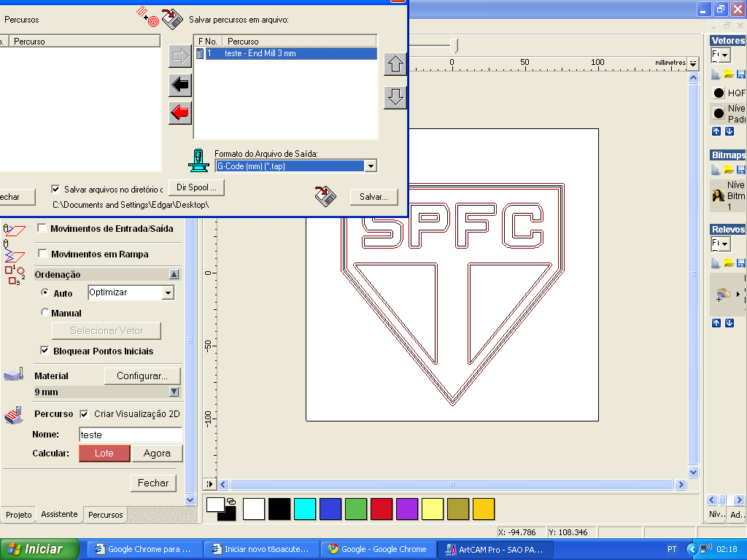747x560 pixels.
Task: Click the grey right arrow to add toolpath
Action: coord(180,56)
